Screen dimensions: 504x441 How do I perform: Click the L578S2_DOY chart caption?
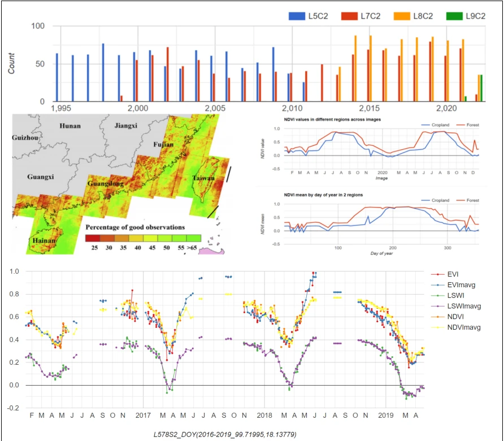(225, 435)
